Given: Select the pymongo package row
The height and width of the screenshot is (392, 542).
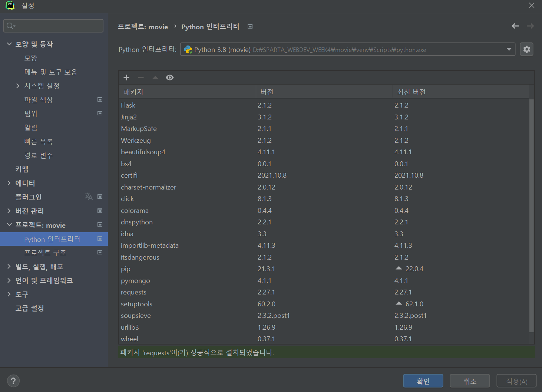Looking at the screenshot, I should (x=324, y=281).
